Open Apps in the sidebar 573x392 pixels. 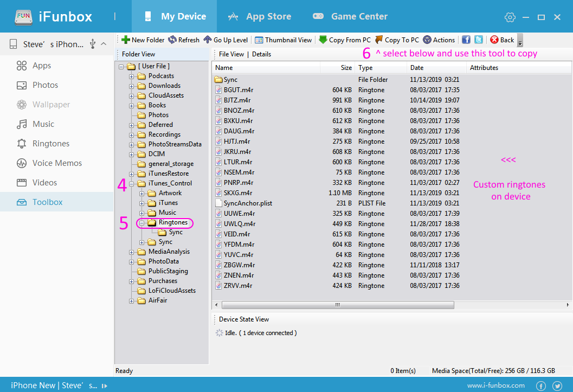[56, 66]
